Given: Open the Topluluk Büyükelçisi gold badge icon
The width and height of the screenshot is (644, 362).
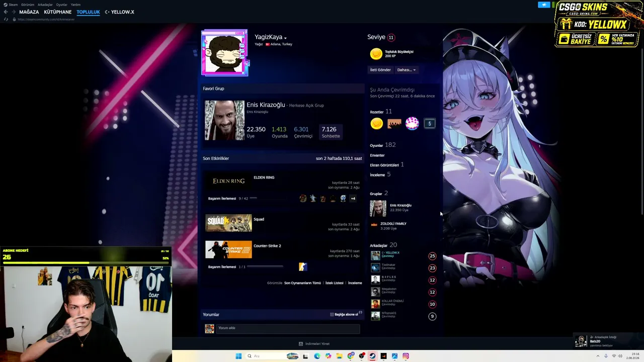Looking at the screenshot, I should 376,54.
